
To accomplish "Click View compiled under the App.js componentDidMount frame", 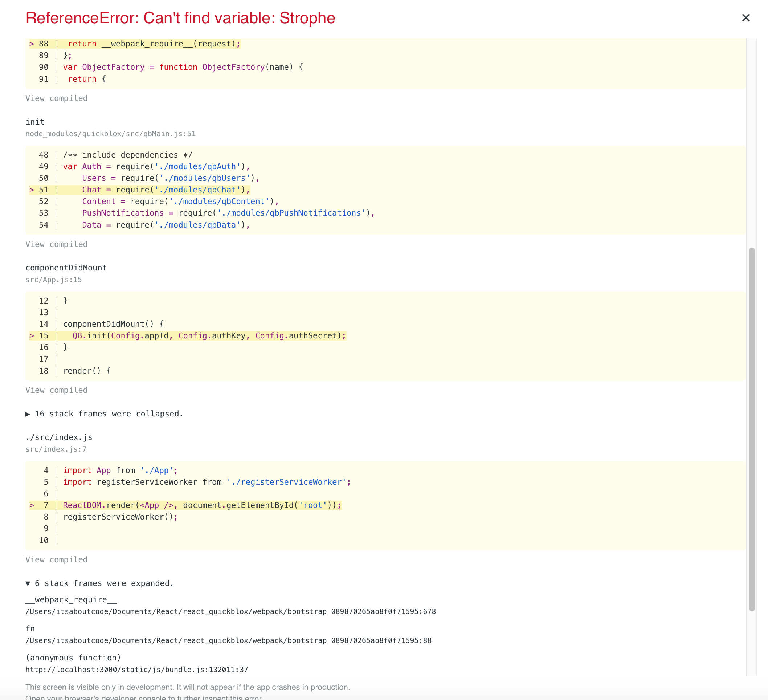I will point(56,390).
